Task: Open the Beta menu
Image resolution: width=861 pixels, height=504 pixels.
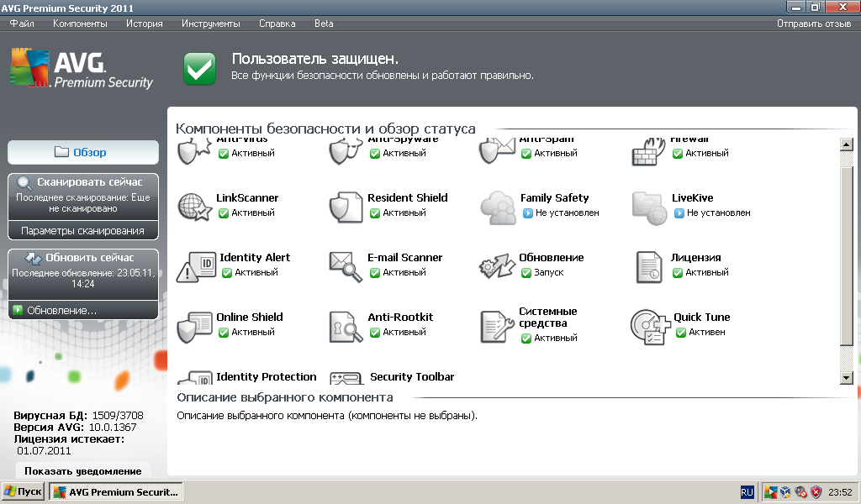Action: coord(324,24)
